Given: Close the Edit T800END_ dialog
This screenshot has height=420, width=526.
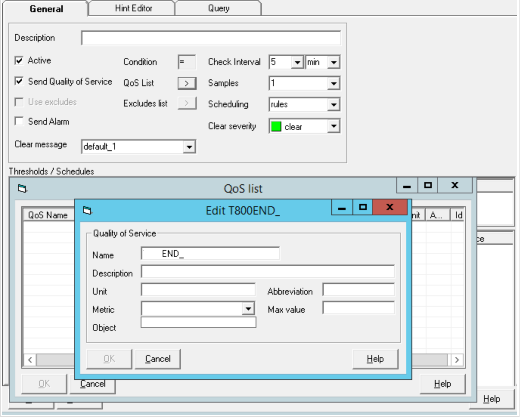Looking at the screenshot, I should (389, 207).
